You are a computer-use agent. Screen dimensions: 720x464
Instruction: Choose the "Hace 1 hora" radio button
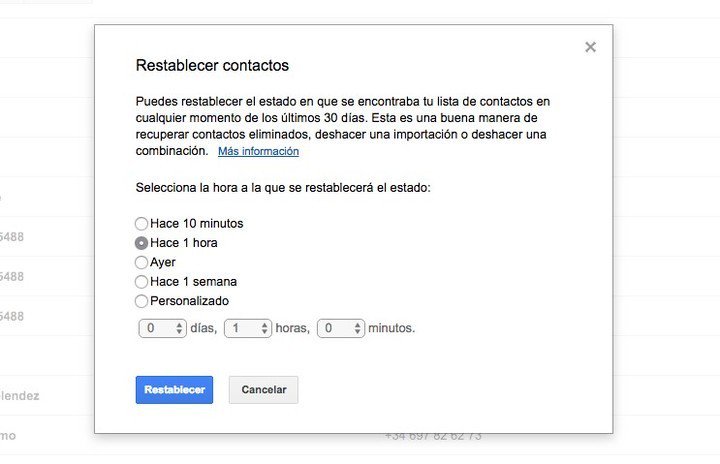[141, 243]
